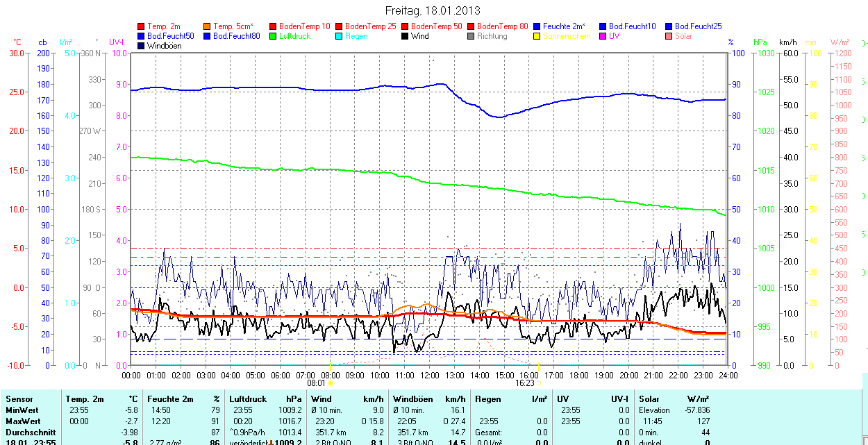Viewport: 868px width, 445px height.
Task: Click the black Wind legend color swatch
Action: (406, 36)
